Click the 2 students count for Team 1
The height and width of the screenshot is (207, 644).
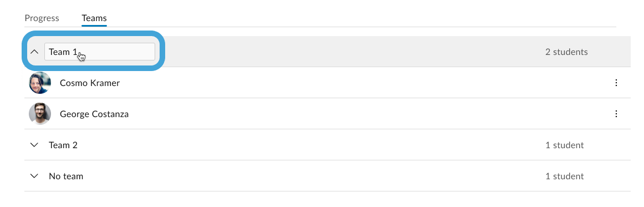point(566,52)
